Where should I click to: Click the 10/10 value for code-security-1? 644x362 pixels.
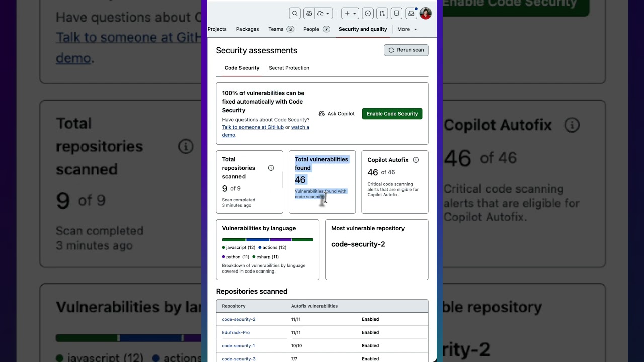(296, 346)
